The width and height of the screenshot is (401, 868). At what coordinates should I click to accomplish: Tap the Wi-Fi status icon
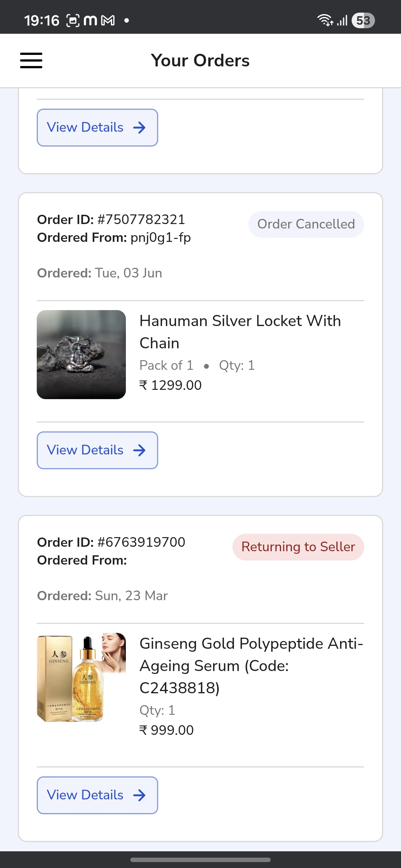[x=325, y=20]
